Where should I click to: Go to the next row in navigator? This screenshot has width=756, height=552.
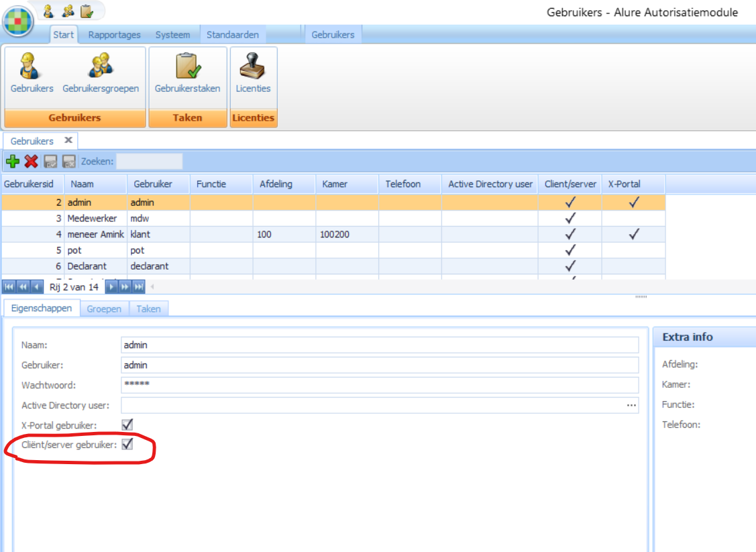(x=112, y=287)
